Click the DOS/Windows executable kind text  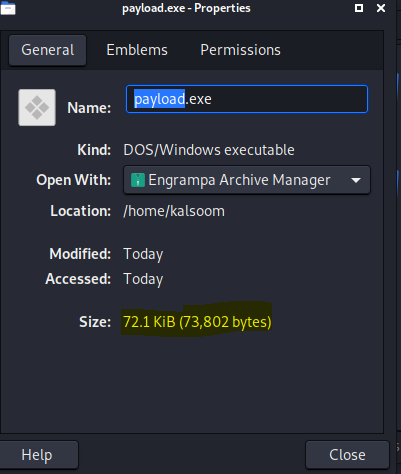click(x=209, y=150)
